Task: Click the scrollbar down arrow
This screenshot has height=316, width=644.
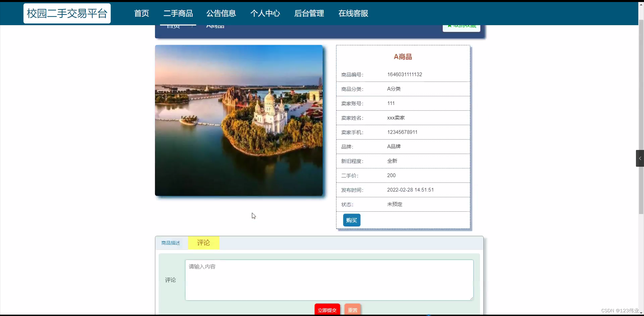Action: [x=641, y=313]
